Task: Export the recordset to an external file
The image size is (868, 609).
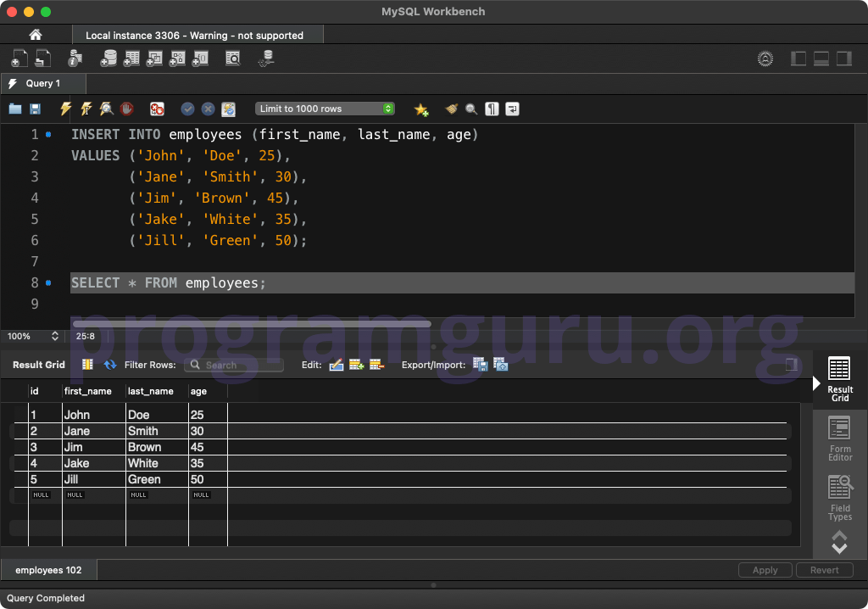Action: pos(480,365)
